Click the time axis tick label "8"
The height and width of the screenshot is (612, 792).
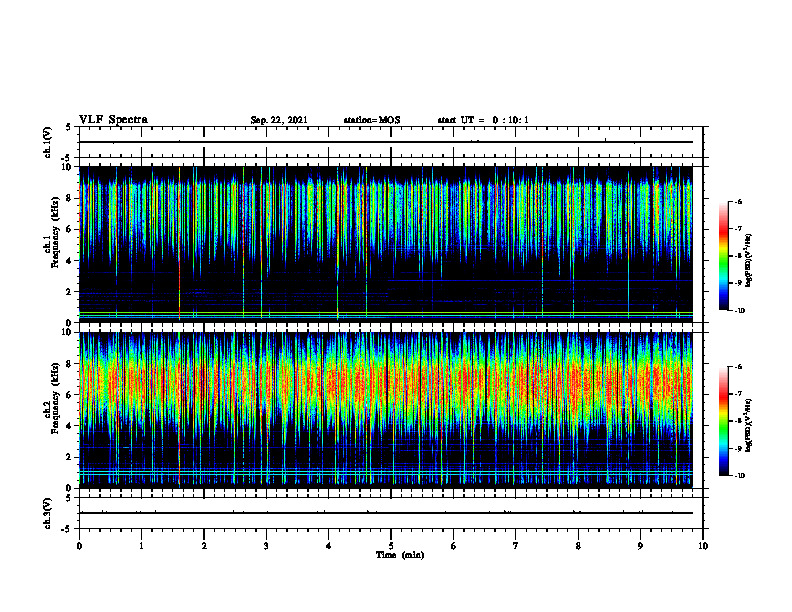(578, 546)
